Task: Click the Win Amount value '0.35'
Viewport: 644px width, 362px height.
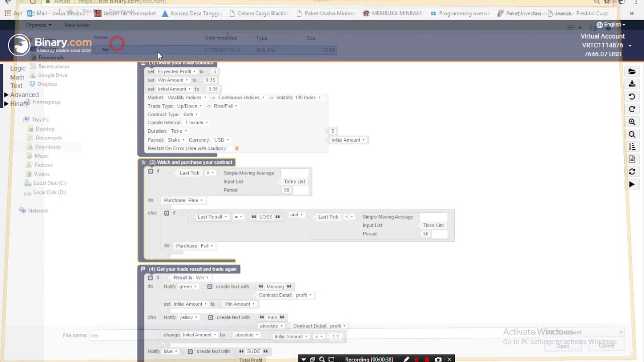Action: click(210, 80)
